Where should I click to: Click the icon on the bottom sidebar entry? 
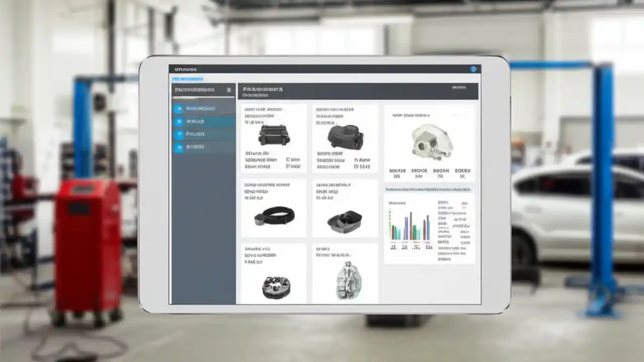click(179, 147)
